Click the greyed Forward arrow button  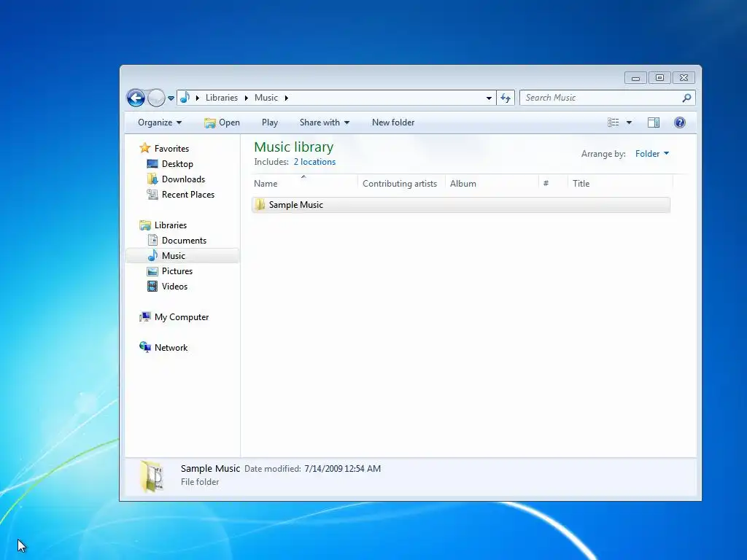coord(156,98)
